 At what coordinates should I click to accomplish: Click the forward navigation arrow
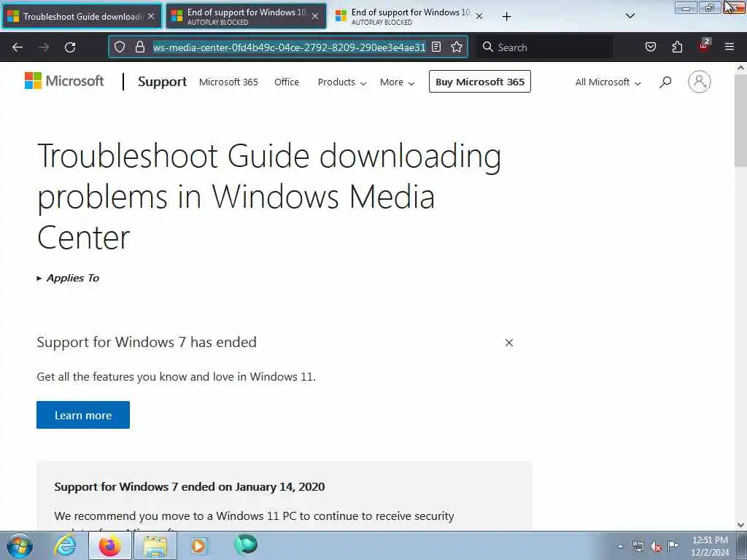44,47
